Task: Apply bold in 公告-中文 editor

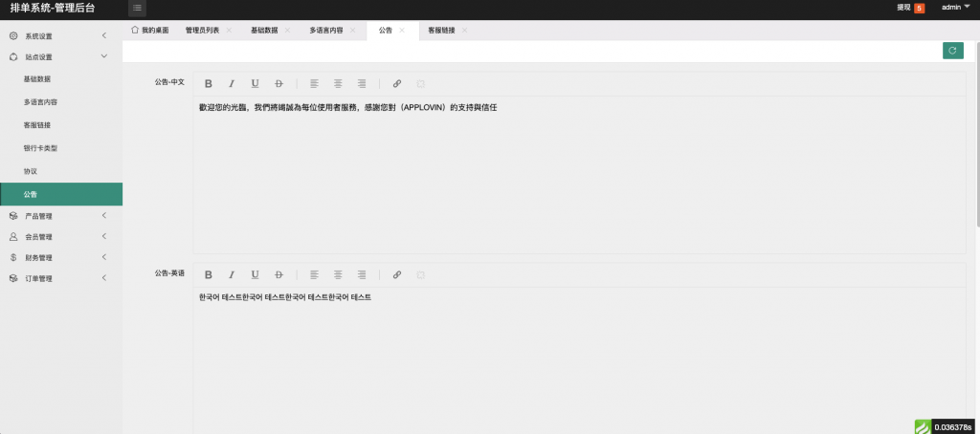Action: point(208,84)
